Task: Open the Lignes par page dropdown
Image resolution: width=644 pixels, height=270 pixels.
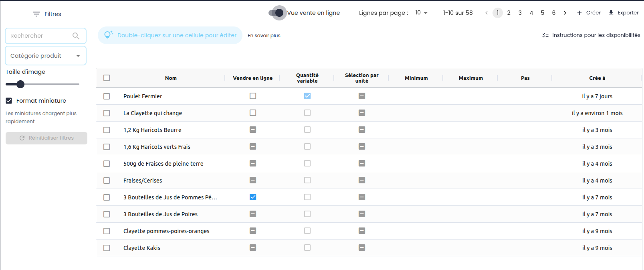Action: tap(421, 13)
